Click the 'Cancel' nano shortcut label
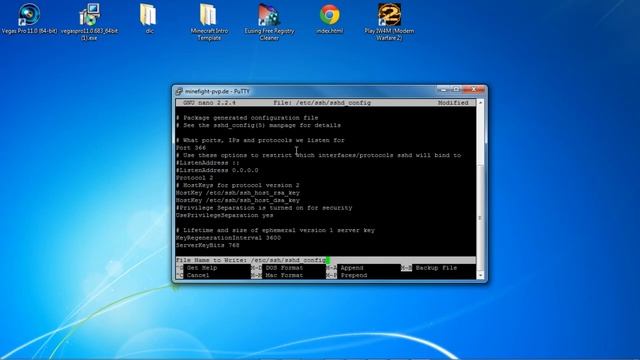 (x=198, y=276)
